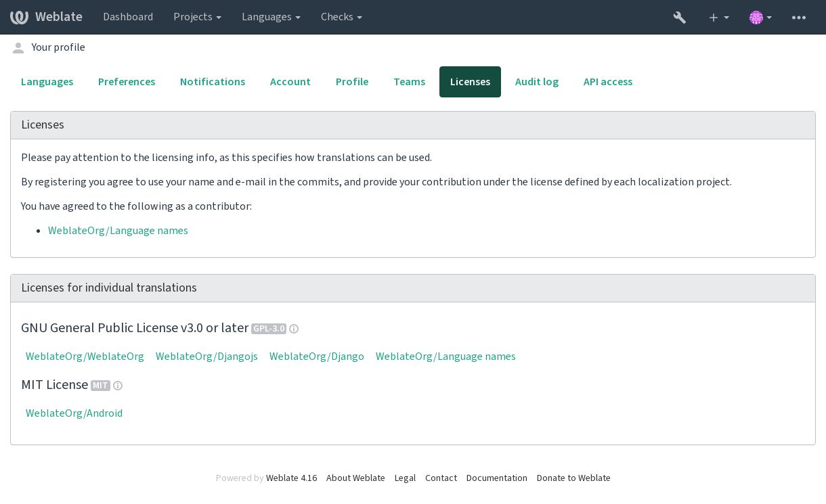Viewport: 826px width, 504px height.
Task: Go to the Dashboard page
Action: click(x=128, y=17)
